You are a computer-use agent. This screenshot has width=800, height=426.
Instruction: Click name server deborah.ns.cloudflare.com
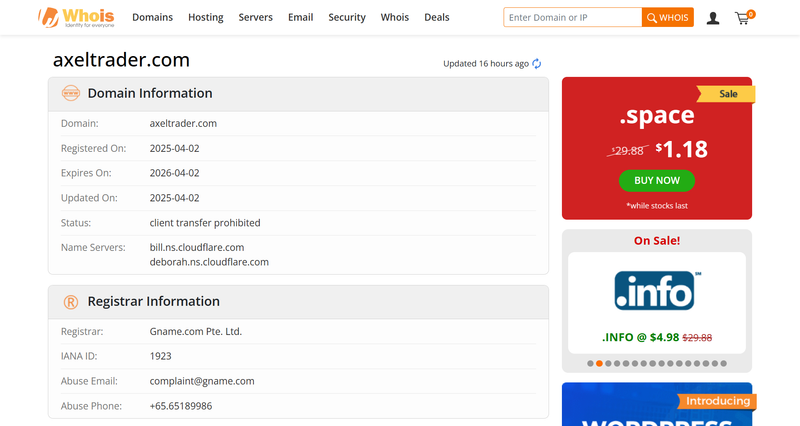pos(209,262)
